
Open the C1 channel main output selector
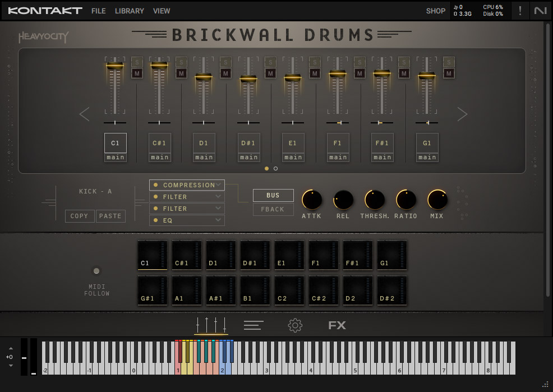[116, 157]
